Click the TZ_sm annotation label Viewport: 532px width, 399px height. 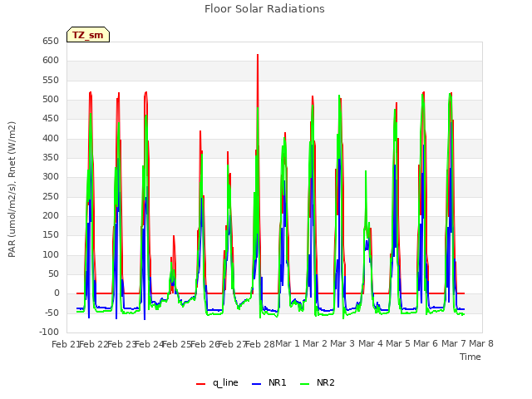[88, 35]
